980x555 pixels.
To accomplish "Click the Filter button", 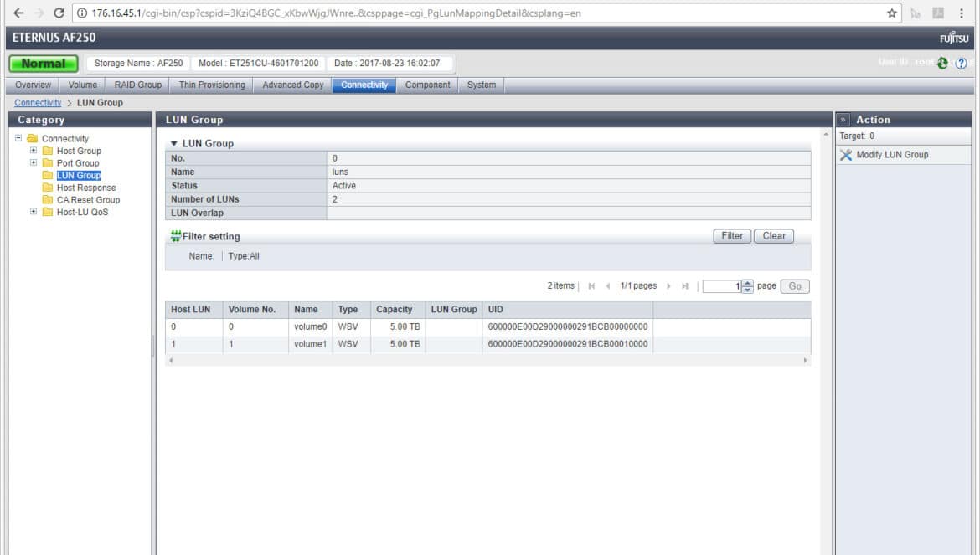I will pyautogui.click(x=732, y=236).
